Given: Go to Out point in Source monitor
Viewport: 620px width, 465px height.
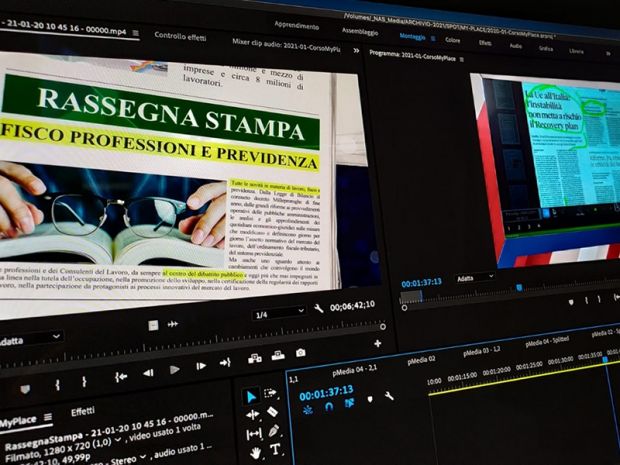Looking at the screenshot, I should pos(225,362).
